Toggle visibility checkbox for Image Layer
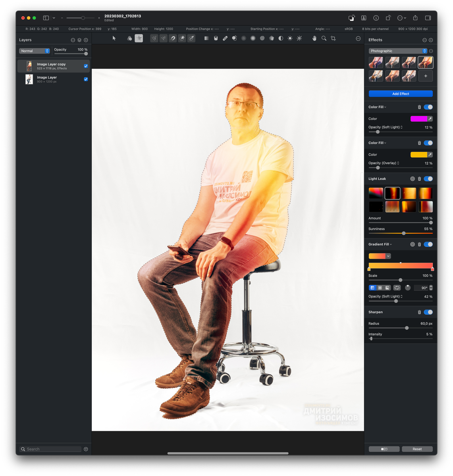Image resolution: width=453 pixels, height=476 pixels. tap(86, 79)
